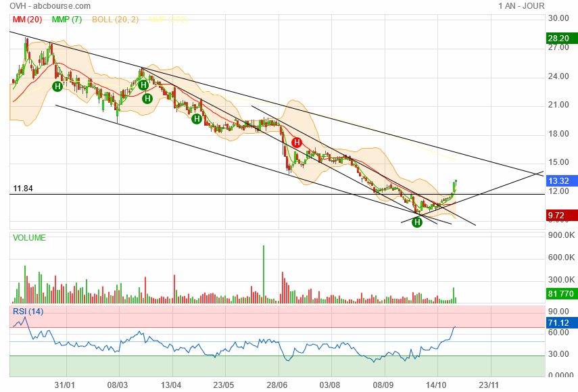Click the 1 AN - JOUR period label
This screenshot has width=578, height=392.
click(521, 6)
